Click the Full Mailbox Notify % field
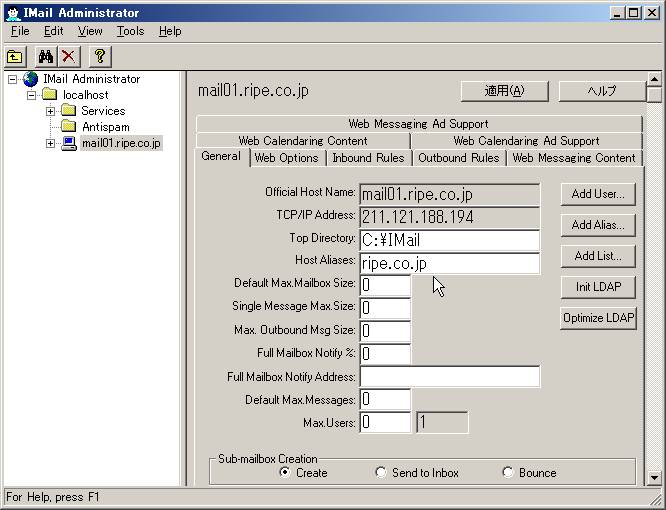This screenshot has width=666, height=510. click(385, 354)
